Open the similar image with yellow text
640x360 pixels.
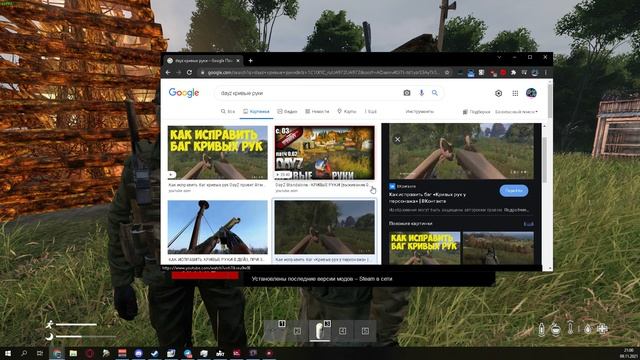coord(424,248)
